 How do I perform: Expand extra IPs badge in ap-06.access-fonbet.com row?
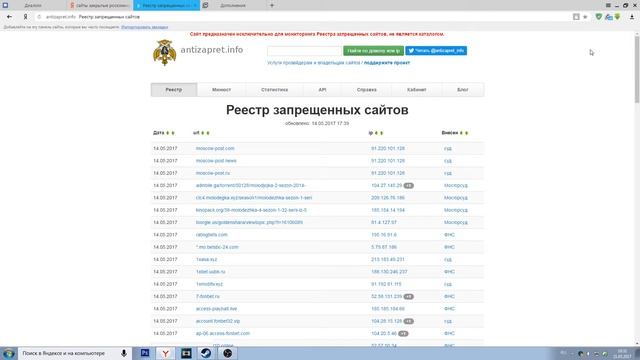click(x=403, y=333)
